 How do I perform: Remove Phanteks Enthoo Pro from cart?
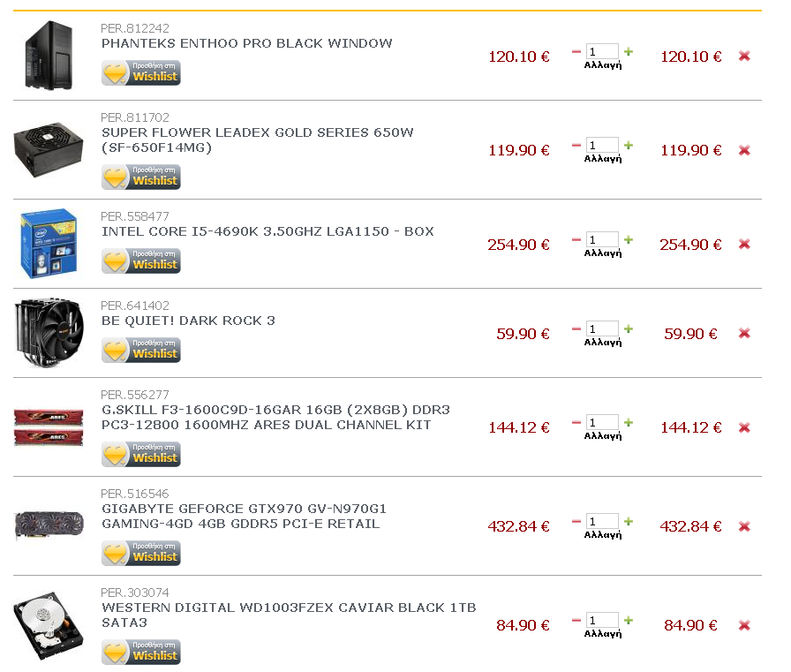(x=744, y=56)
